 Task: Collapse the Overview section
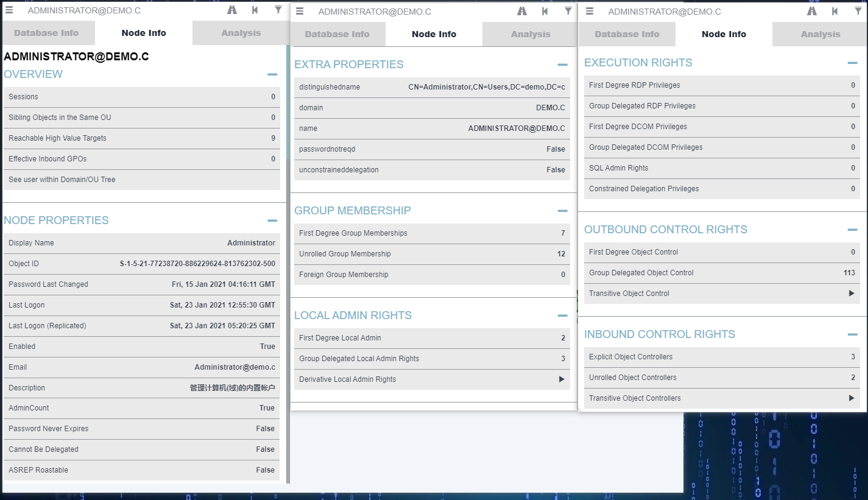click(272, 74)
